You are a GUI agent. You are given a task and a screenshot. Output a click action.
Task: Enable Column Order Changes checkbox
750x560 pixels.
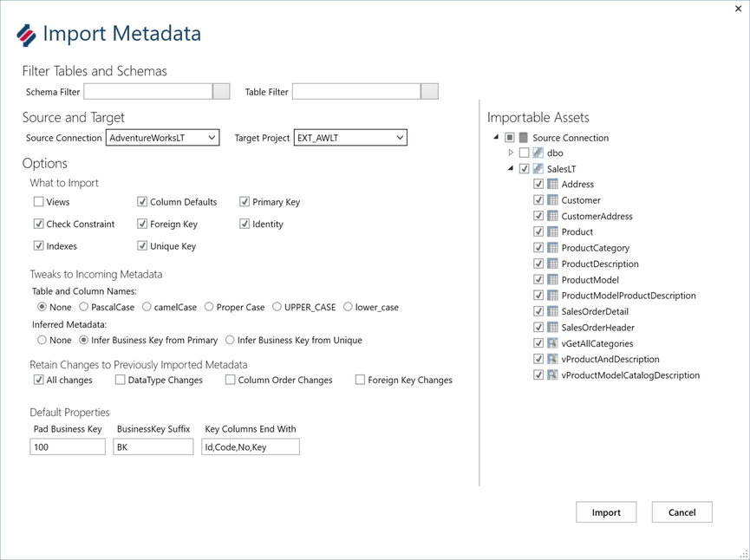point(231,380)
